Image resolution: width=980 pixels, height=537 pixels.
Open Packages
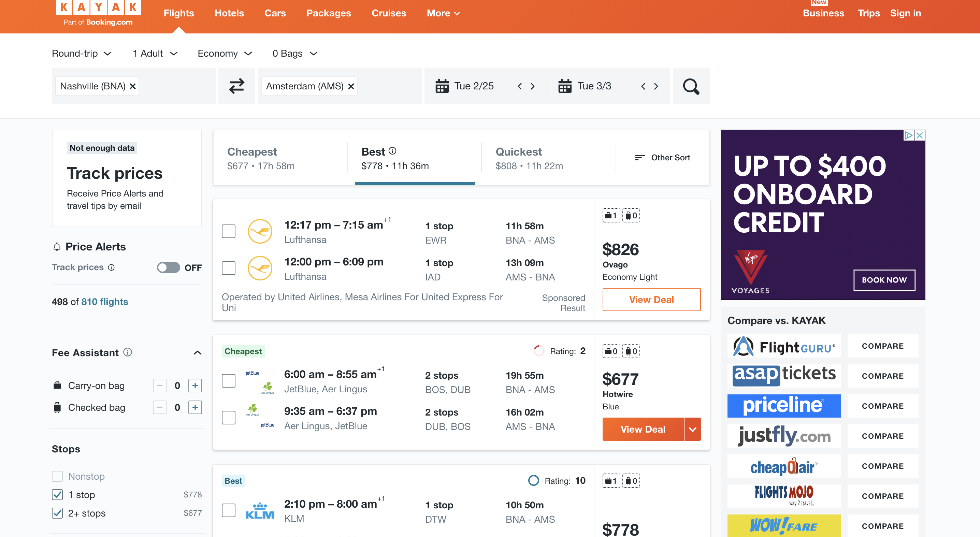[329, 13]
